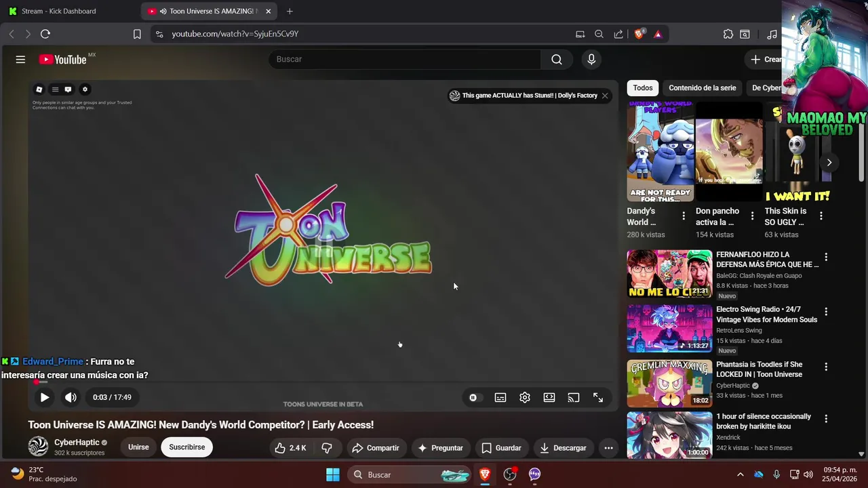Open the Dandy's World short thumbnail
Image resolution: width=868 pixels, height=488 pixels.
click(x=660, y=151)
